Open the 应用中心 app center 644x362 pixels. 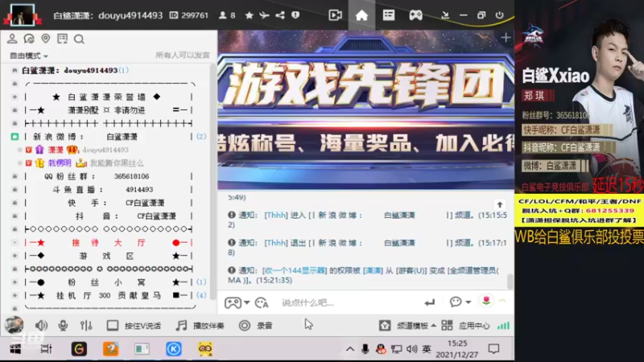coord(466,326)
